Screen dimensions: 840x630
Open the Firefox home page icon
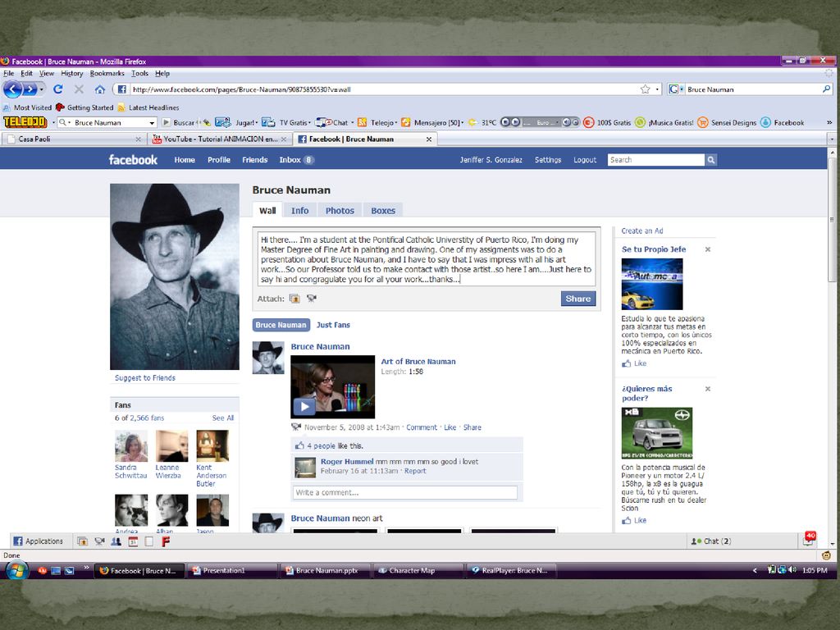point(99,89)
